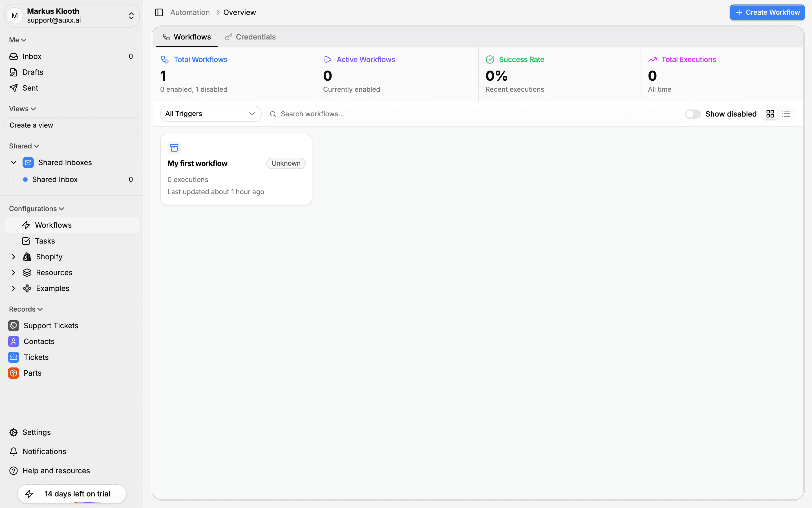Collapse the Configurations section
Screen dimensions: 812x508
(x=36, y=209)
